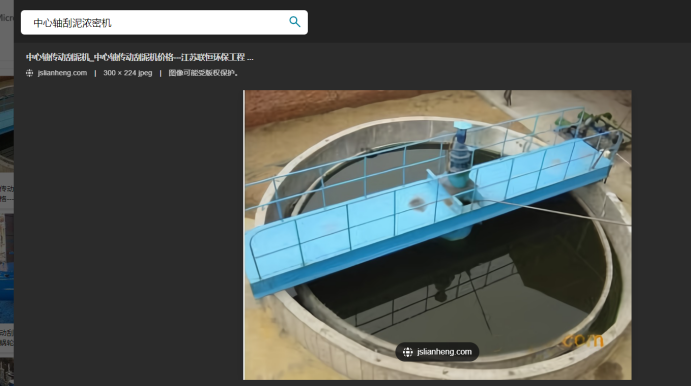The height and width of the screenshot is (387, 692).
Task: Select the topmost thumbnail in the left strip
Action: [7, 124]
